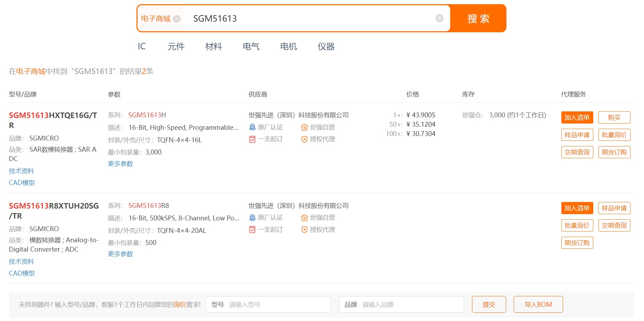
Task: Click the 一支起订 icon on first product row
Action: (252, 139)
